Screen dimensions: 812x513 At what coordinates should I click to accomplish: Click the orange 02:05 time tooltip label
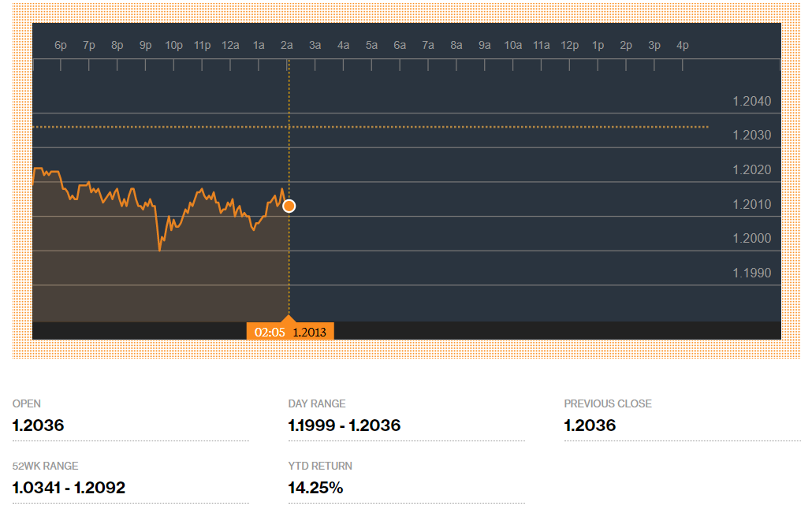tap(269, 333)
